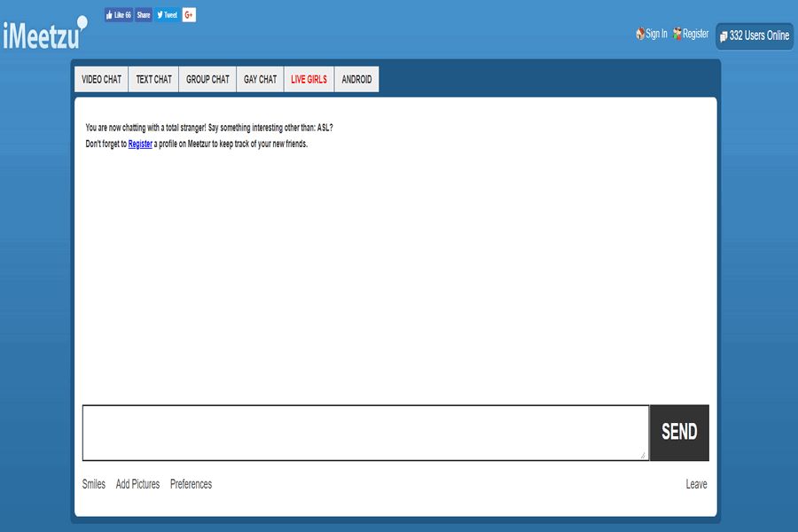
Task: Share the page on Facebook
Action: tap(143, 14)
